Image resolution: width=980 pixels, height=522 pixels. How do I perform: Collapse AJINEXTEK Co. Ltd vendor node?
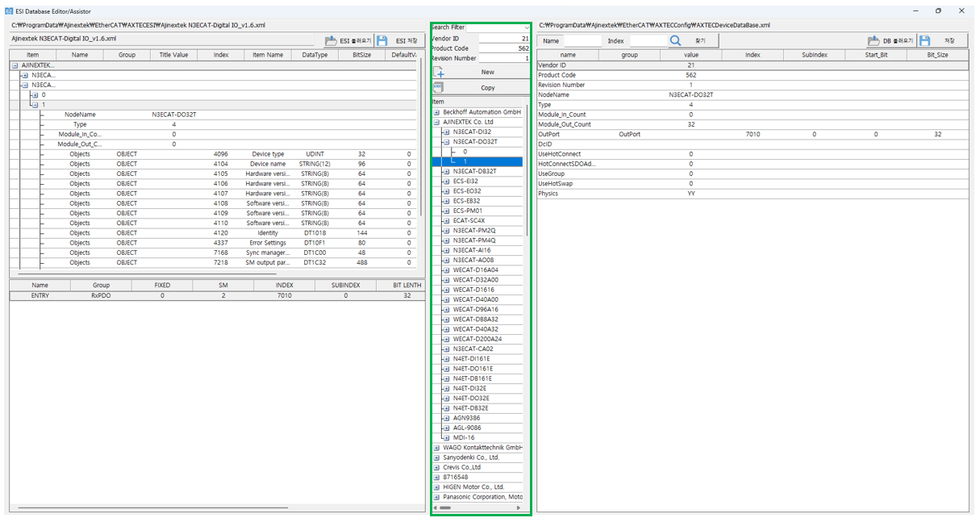[x=436, y=122]
